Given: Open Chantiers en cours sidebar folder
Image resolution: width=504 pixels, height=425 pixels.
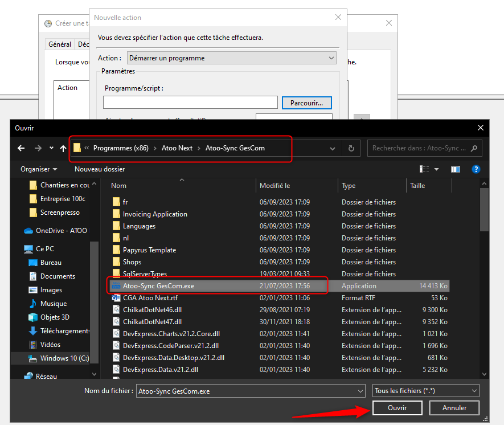Looking at the screenshot, I should pos(59,185).
